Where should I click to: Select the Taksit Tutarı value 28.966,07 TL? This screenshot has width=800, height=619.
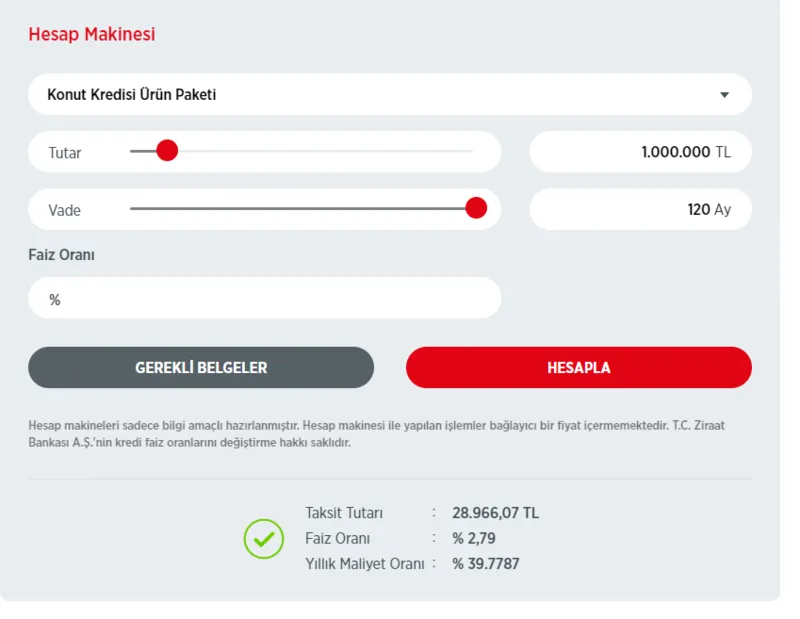[495, 513]
